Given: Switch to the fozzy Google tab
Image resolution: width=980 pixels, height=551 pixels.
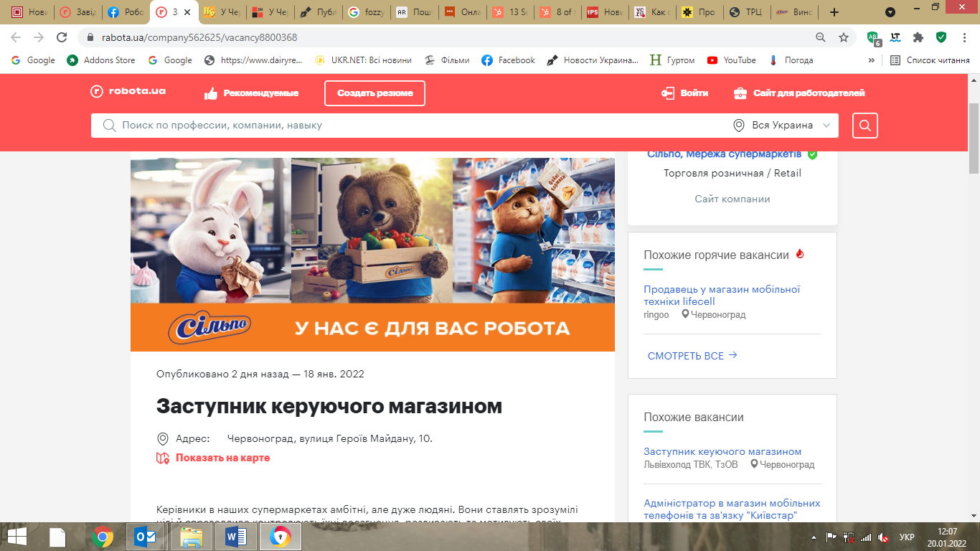Looking at the screenshot, I should point(364,12).
